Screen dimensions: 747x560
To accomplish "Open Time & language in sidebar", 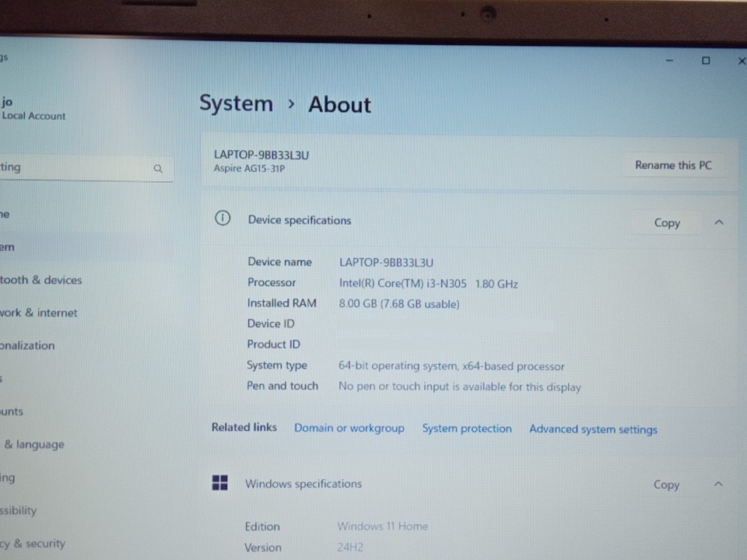I will [33, 445].
